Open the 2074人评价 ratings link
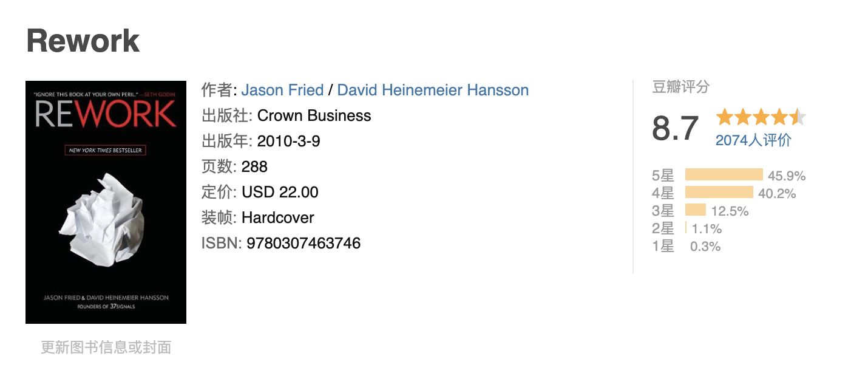The height and width of the screenshot is (373, 868). (x=753, y=140)
